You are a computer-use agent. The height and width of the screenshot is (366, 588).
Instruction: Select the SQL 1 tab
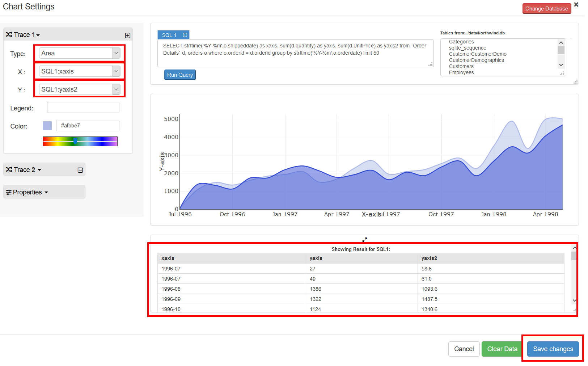click(x=169, y=35)
